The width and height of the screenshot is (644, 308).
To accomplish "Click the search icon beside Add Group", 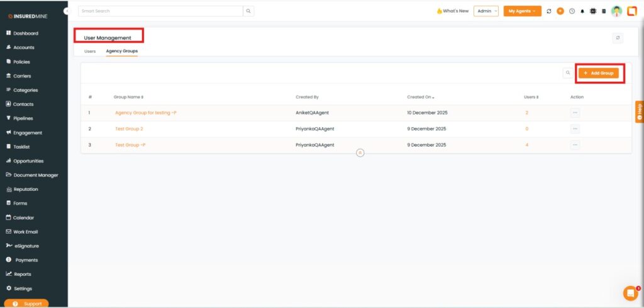I will 567,73.
